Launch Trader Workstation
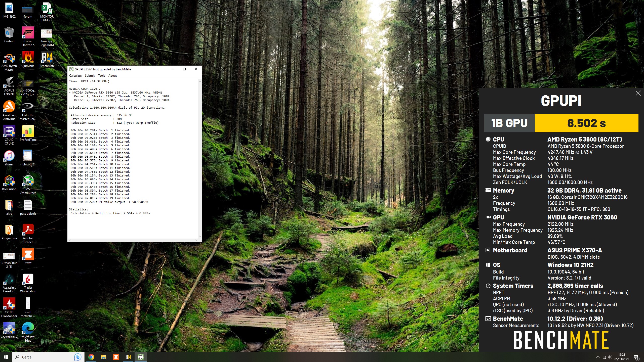644x362 pixels. [28, 283]
